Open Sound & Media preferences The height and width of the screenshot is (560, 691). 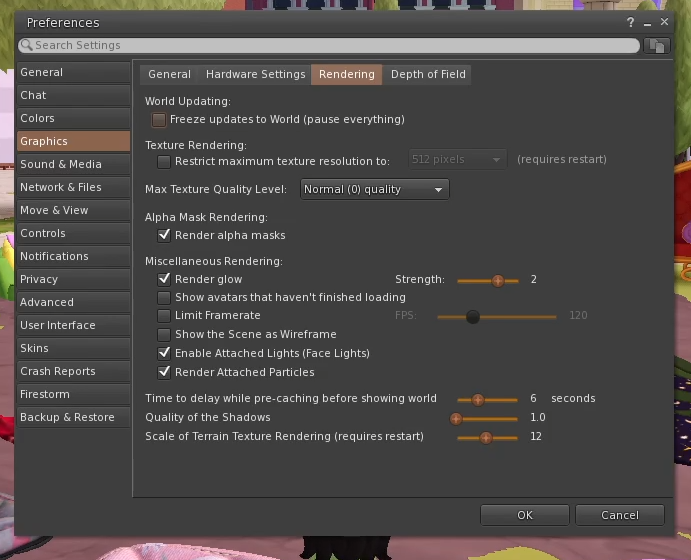74,164
